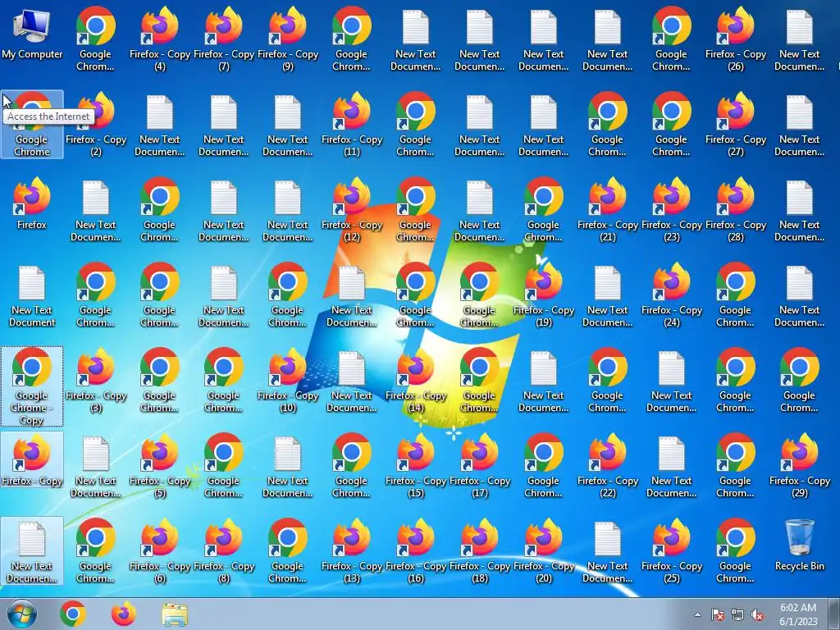This screenshot has width=840, height=630.
Task: Launch Firefox from the taskbar
Action: point(123,614)
